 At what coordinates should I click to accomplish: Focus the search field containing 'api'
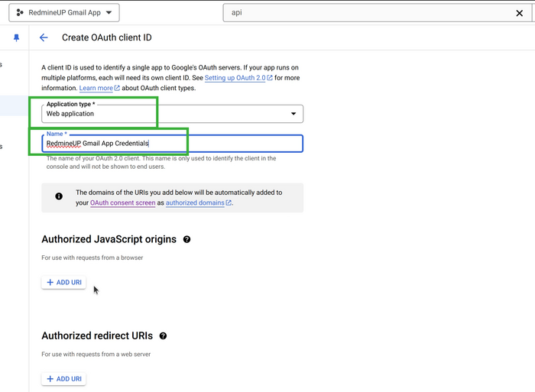[x=367, y=13]
